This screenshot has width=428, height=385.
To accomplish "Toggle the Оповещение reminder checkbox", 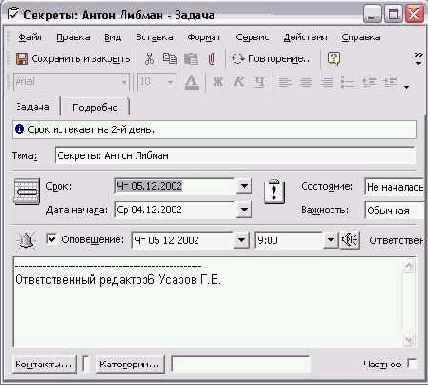I will tap(51, 239).
